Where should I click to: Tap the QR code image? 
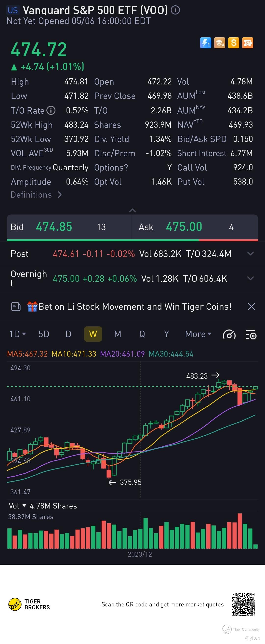point(243,604)
